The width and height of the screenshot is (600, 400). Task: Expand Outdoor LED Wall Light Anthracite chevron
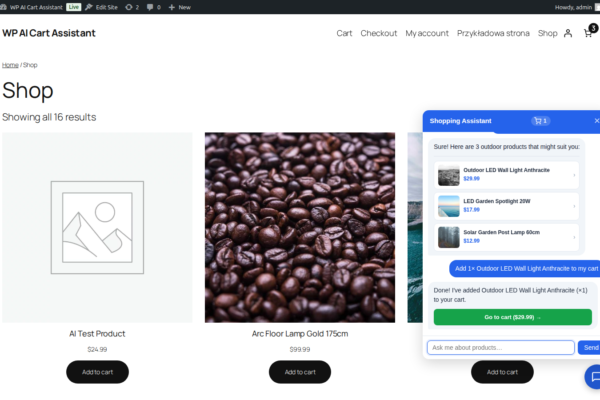pos(574,175)
